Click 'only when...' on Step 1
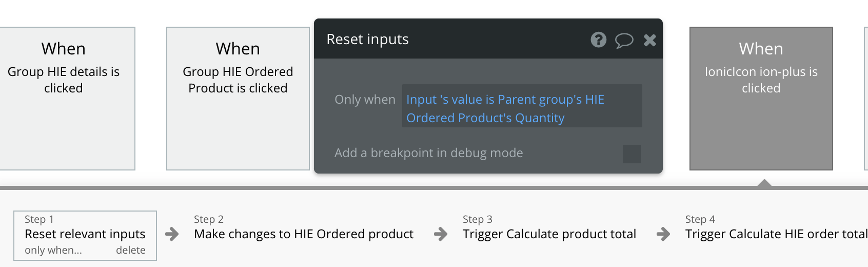This screenshot has height=267, width=868. (53, 250)
